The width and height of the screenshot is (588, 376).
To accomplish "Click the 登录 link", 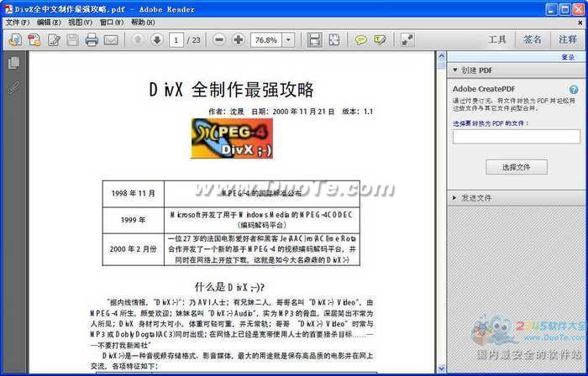I will (x=568, y=57).
